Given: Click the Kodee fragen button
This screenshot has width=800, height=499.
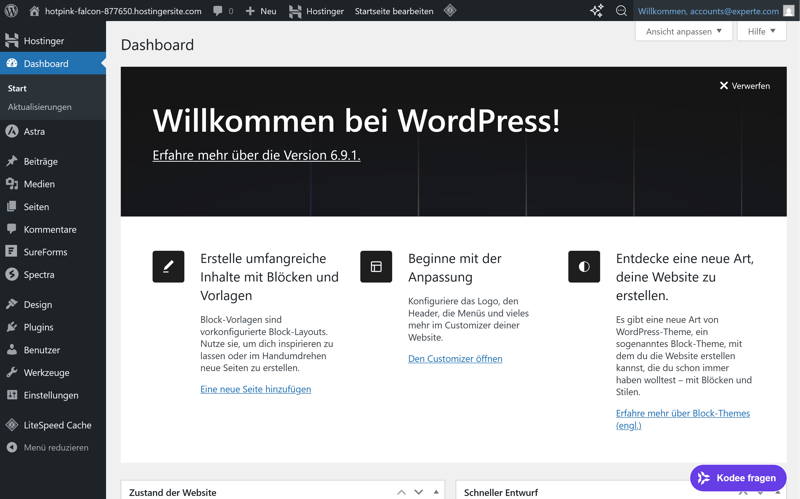Looking at the screenshot, I should [738, 478].
